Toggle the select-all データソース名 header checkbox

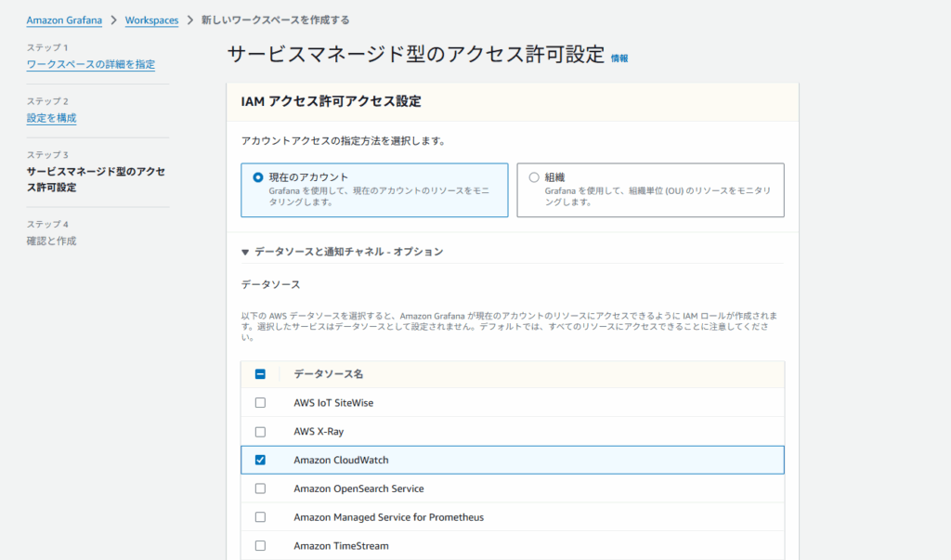(x=260, y=373)
